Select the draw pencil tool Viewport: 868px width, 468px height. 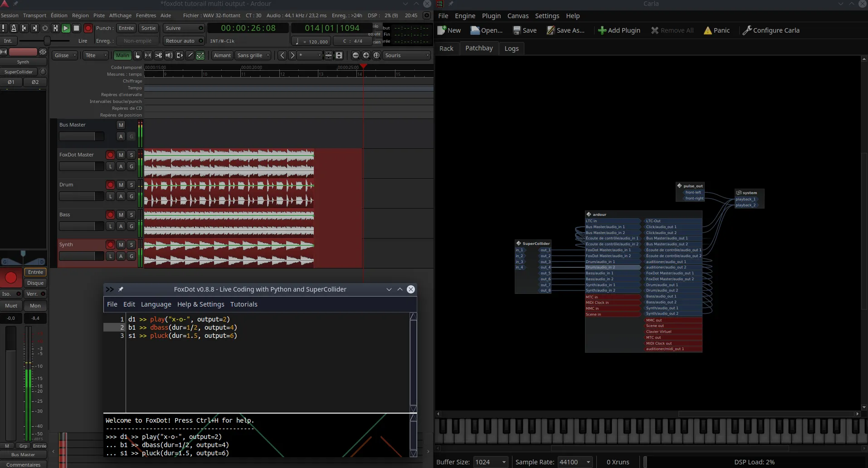tap(190, 55)
